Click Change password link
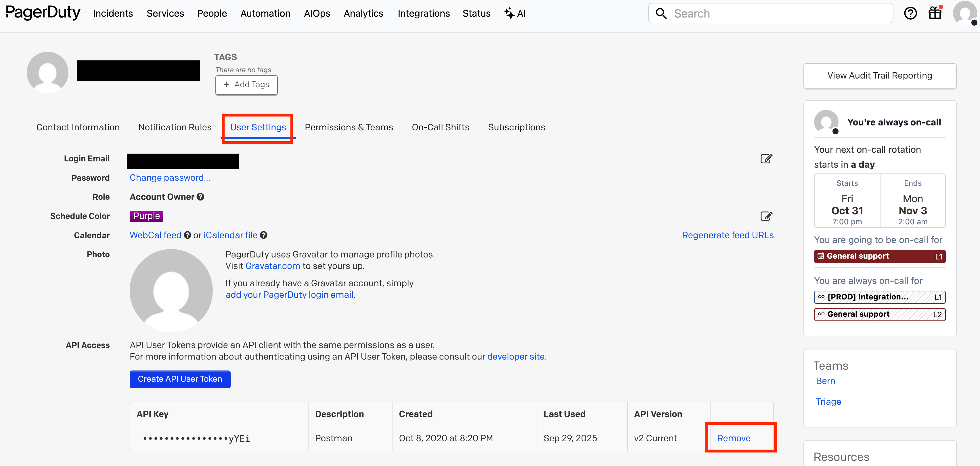This screenshot has width=980, height=466. click(x=170, y=178)
